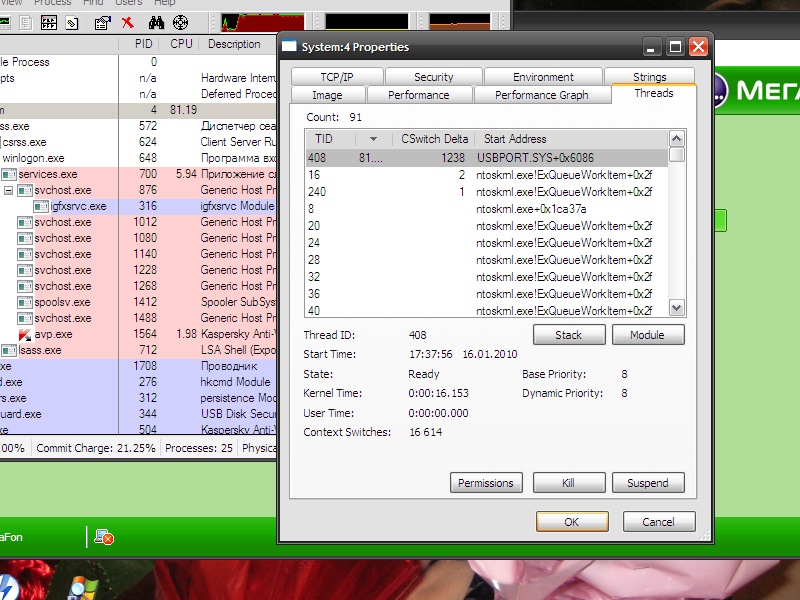Show the Performance Graph tab

(541, 95)
